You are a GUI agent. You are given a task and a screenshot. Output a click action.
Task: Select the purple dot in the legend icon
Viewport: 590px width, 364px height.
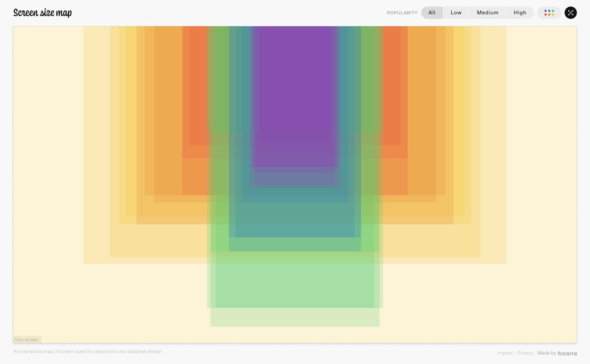(x=546, y=11)
